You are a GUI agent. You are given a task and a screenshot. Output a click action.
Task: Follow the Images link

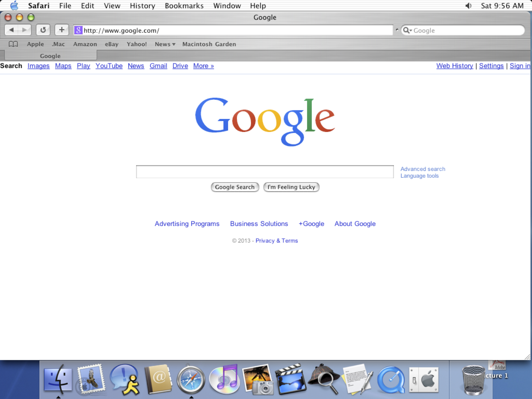point(38,66)
